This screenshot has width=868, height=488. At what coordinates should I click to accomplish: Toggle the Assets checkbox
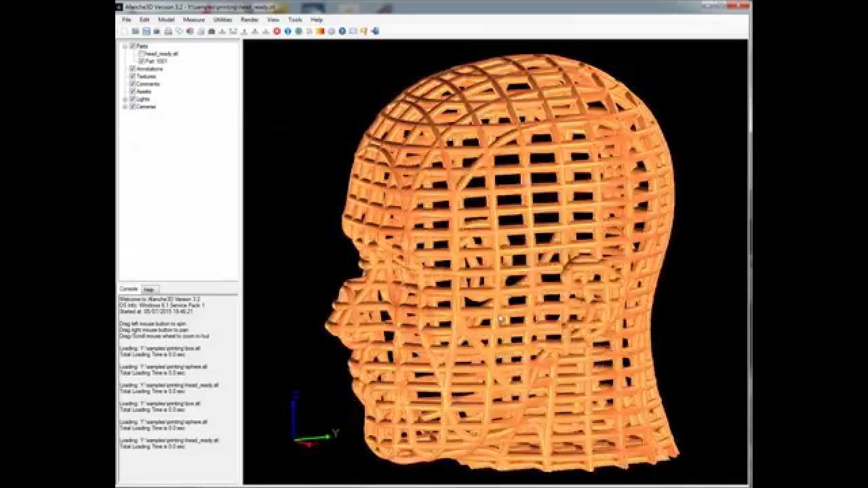133,91
